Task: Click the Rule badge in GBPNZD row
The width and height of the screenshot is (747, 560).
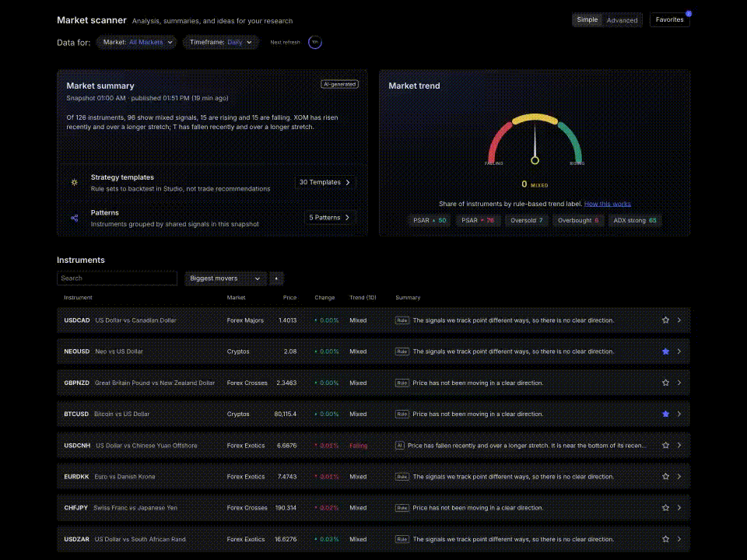Action: point(402,383)
